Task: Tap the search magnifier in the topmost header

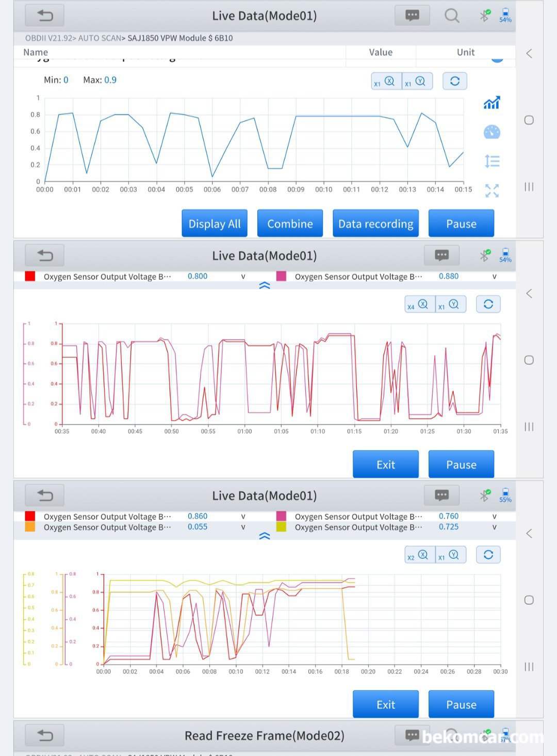Action: pyautogui.click(x=452, y=15)
